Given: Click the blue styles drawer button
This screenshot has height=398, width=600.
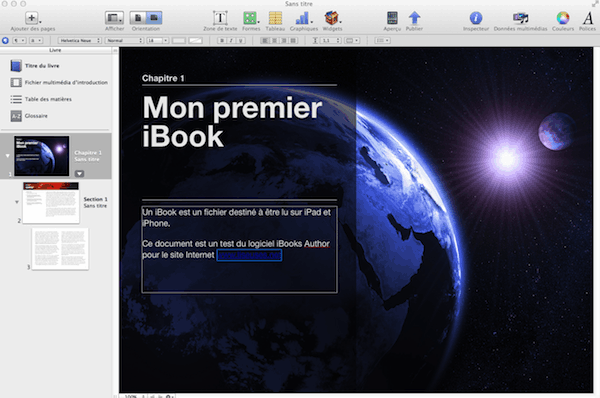Looking at the screenshot, I should click(x=5, y=40).
